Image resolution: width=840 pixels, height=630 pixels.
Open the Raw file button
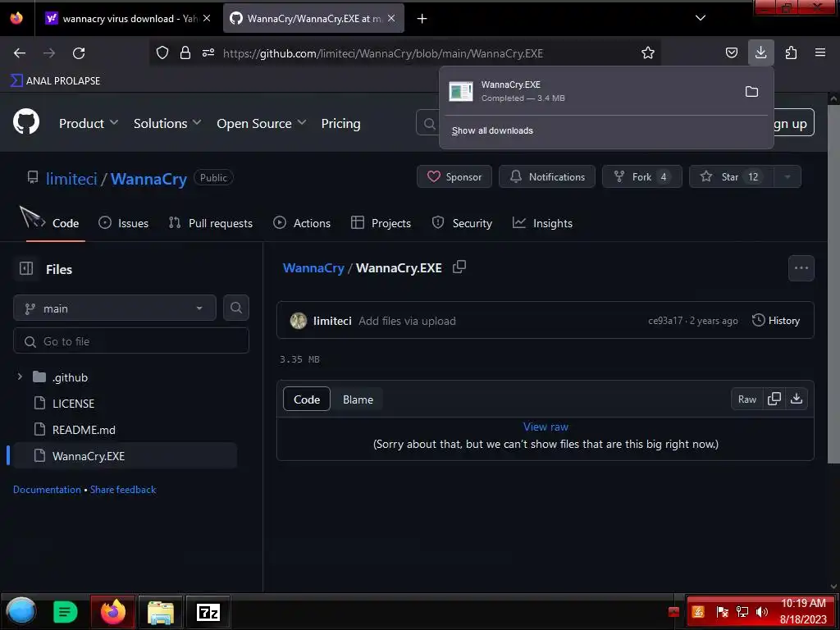tap(746, 399)
